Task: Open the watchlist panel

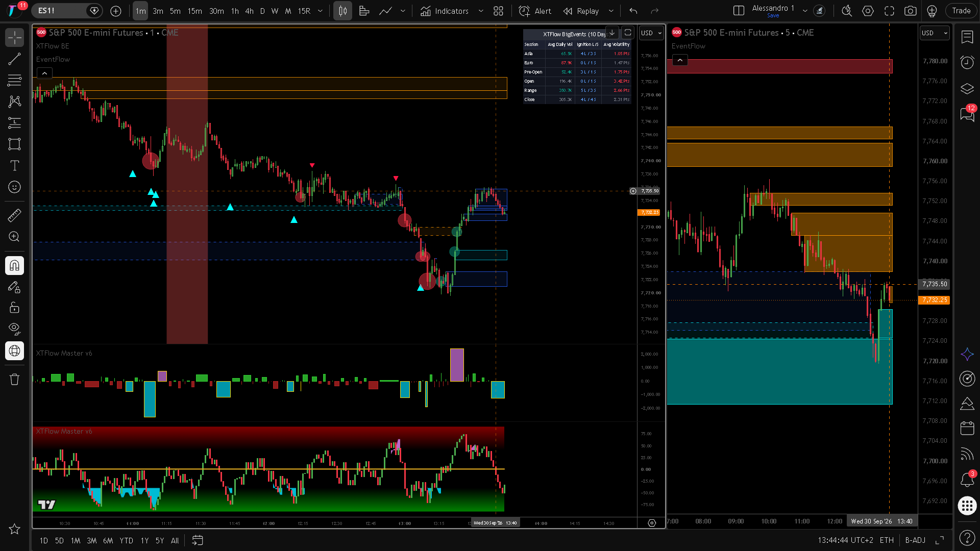Action: pos(967,37)
